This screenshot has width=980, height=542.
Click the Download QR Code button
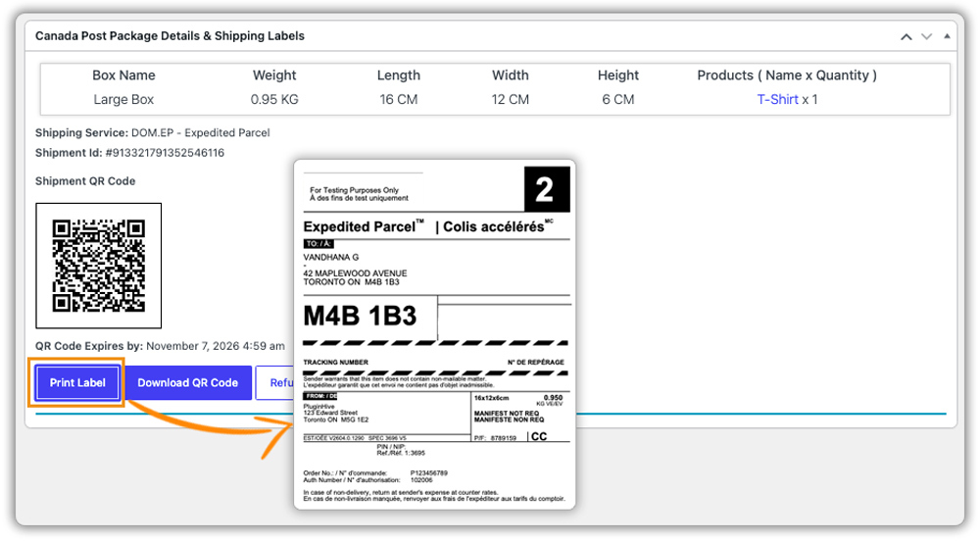[187, 382]
